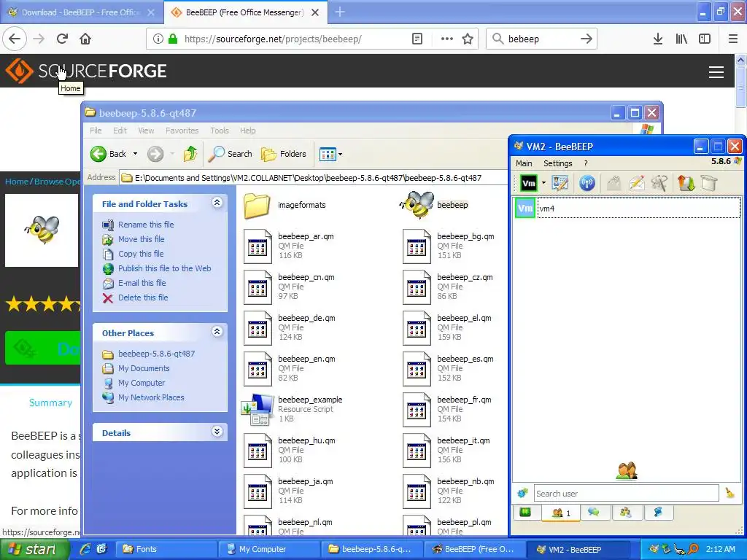Screen dimensions: 747x560
Task: Click the browser reload button
Action: pos(63,39)
